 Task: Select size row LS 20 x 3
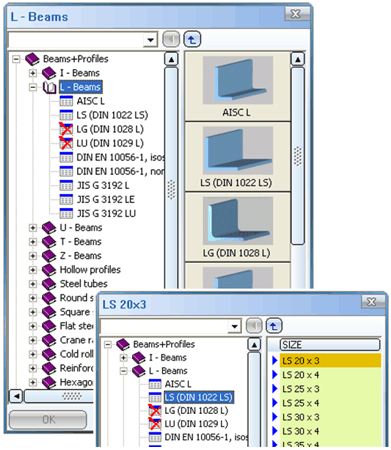tap(330, 361)
